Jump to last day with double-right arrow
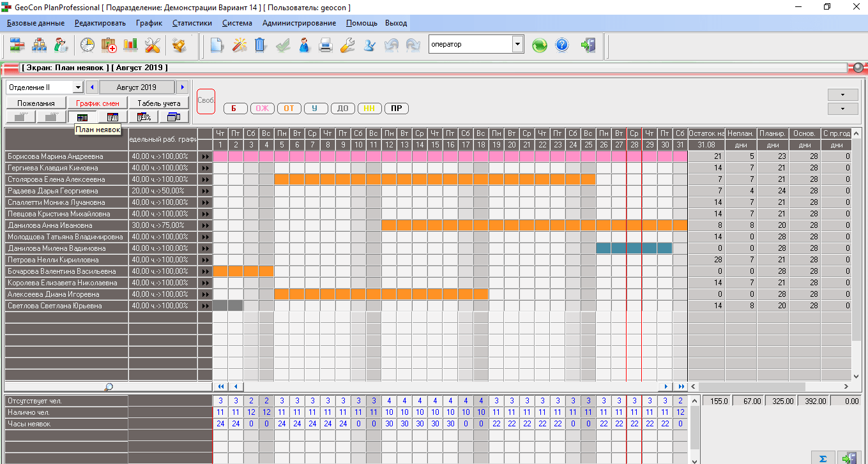 coord(681,386)
